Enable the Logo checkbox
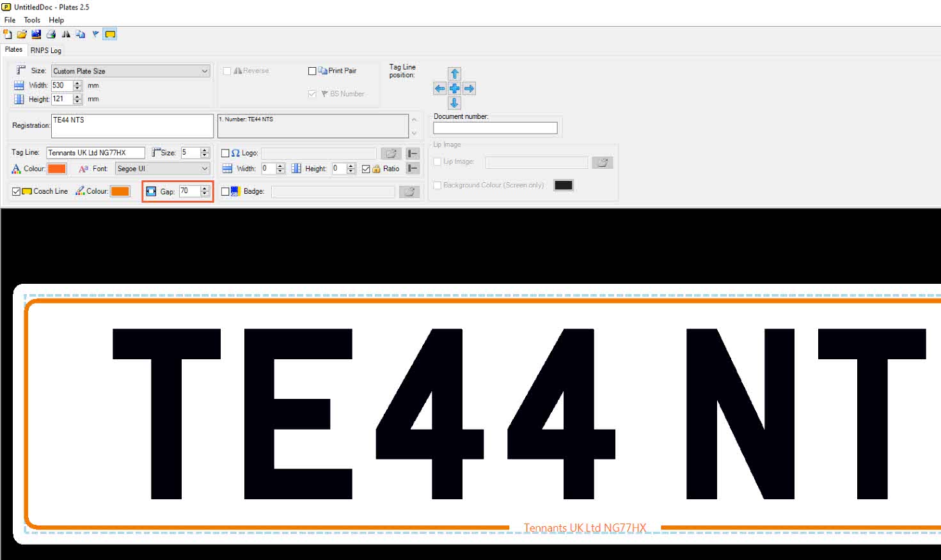The image size is (941, 560). point(225,153)
